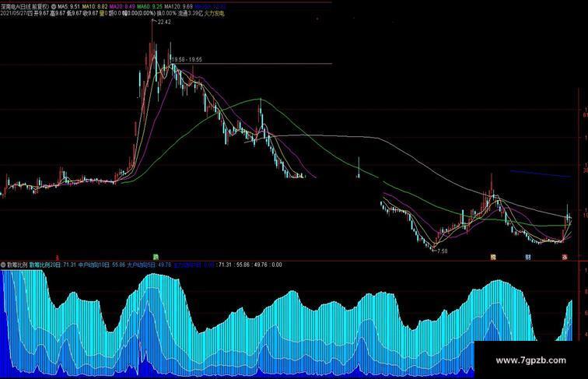Click the blue 财 event marker
Viewport: 588px width, 379px height.
[528, 258]
